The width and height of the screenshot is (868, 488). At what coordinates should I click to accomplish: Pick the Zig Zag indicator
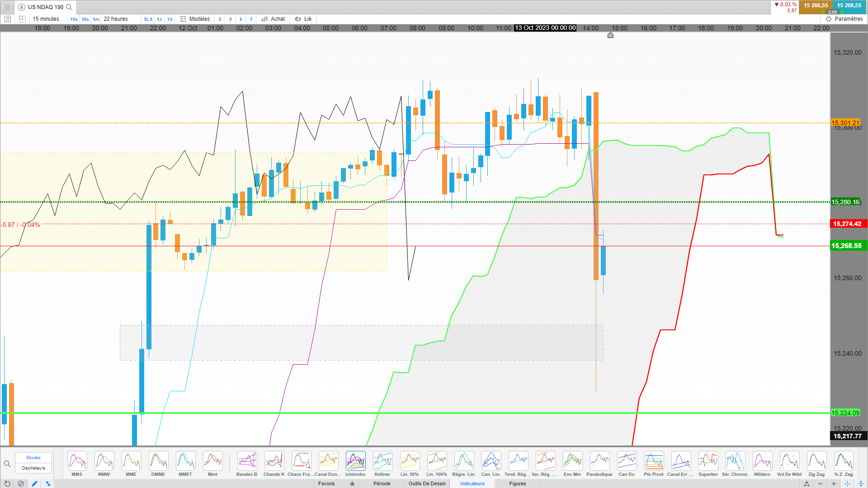pos(816,461)
